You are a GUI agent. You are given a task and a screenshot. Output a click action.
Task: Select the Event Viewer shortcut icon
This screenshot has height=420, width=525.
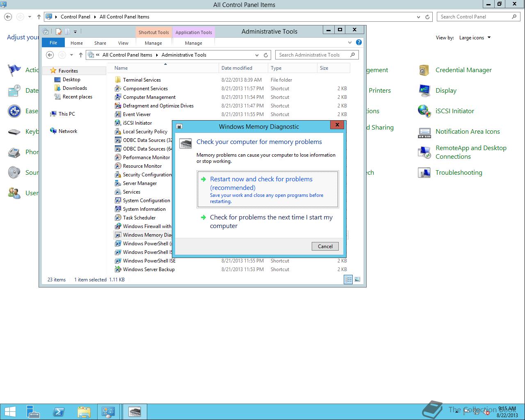pos(118,114)
